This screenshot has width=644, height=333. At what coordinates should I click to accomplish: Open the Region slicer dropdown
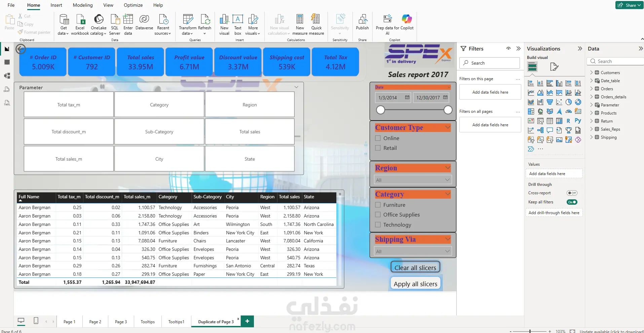pos(413,180)
